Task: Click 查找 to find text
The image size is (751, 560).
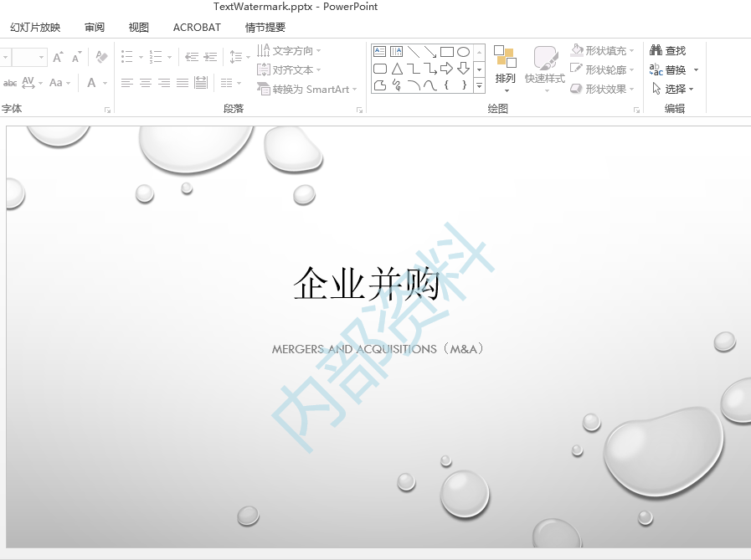Action: pos(667,50)
